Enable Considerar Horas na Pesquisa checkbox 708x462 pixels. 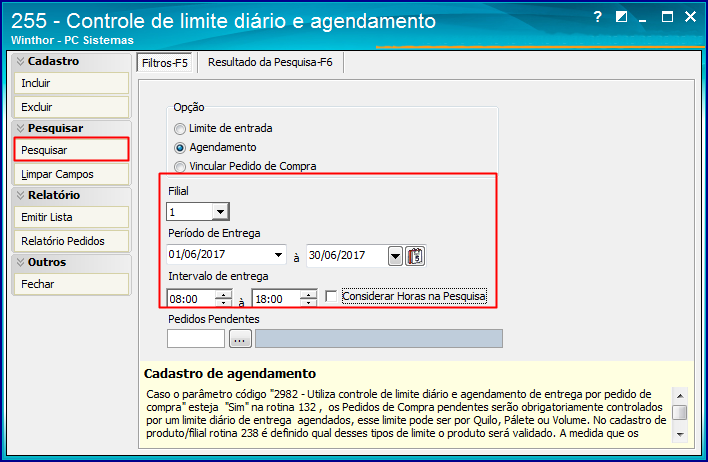(331, 296)
